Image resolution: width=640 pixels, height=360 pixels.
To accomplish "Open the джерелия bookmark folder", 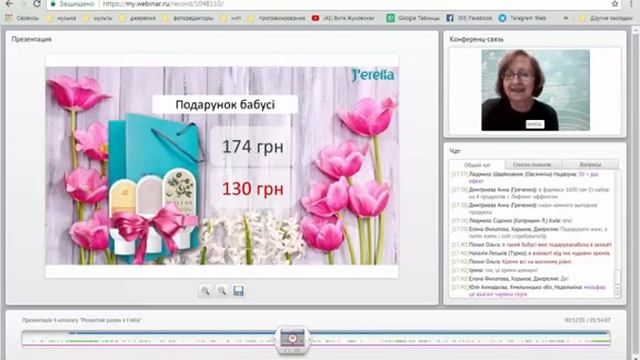I will click(x=138, y=18).
